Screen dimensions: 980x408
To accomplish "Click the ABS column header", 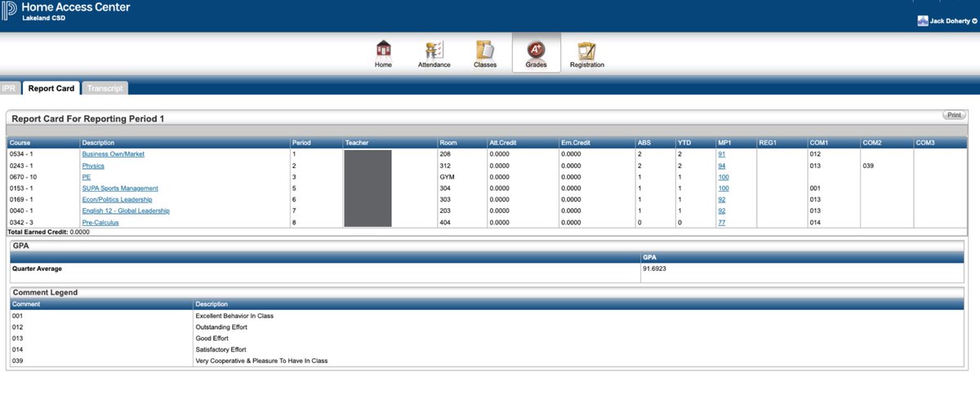I will tap(654, 142).
